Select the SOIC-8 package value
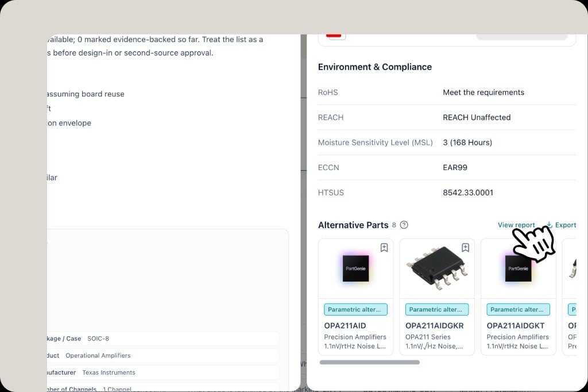This screenshot has width=588, height=392. click(x=98, y=339)
